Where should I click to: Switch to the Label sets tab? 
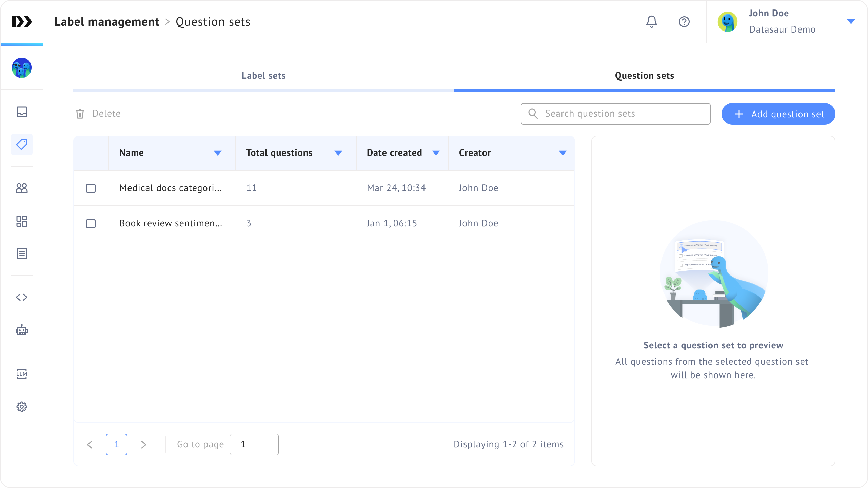pos(263,76)
